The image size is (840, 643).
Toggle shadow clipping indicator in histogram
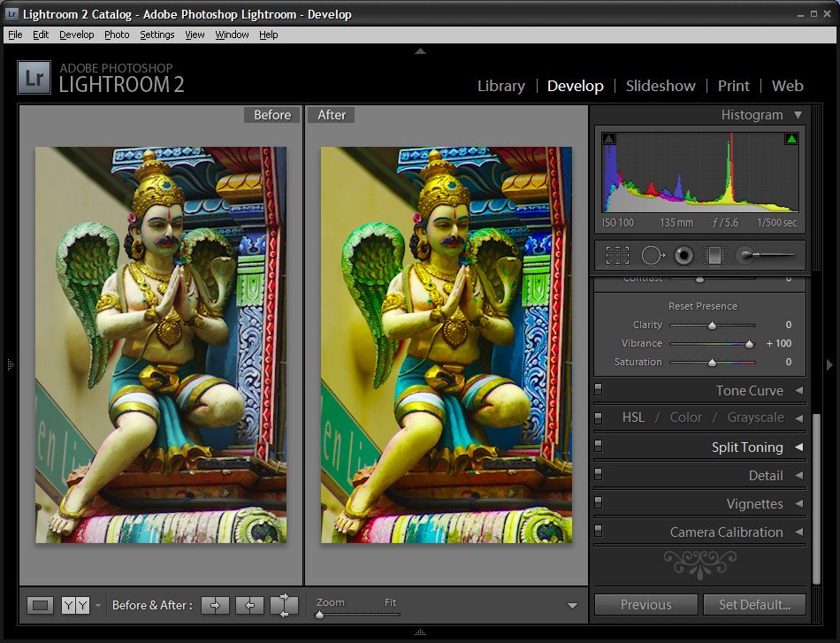[608, 138]
